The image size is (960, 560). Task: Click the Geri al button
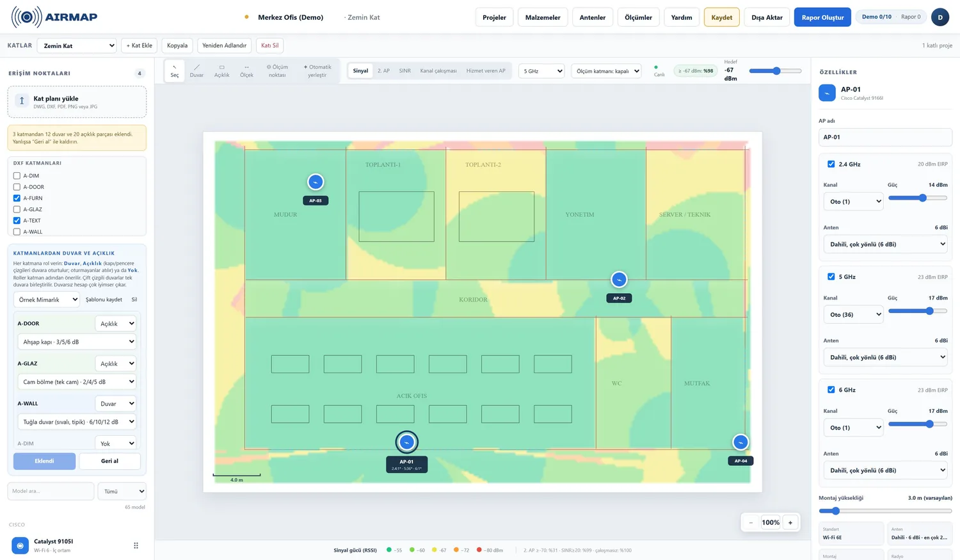(109, 461)
